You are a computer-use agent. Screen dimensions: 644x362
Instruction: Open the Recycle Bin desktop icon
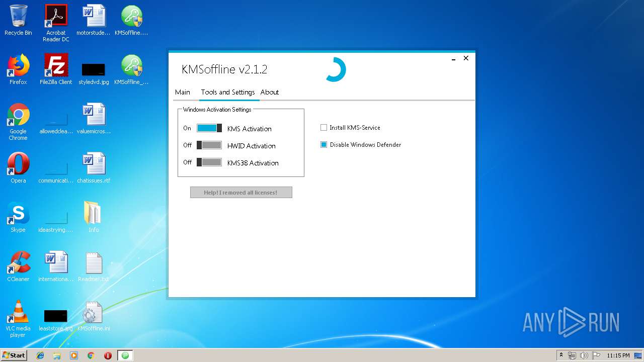(18, 20)
